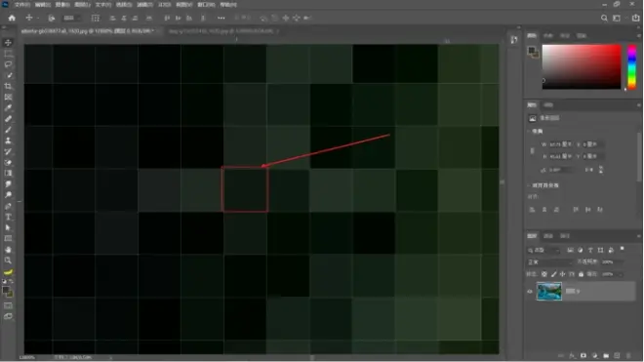Toggle the lock-all padlock in Layers panel
Image resolution: width=644 pixels, height=362 pixels.
tap(581, 274)
